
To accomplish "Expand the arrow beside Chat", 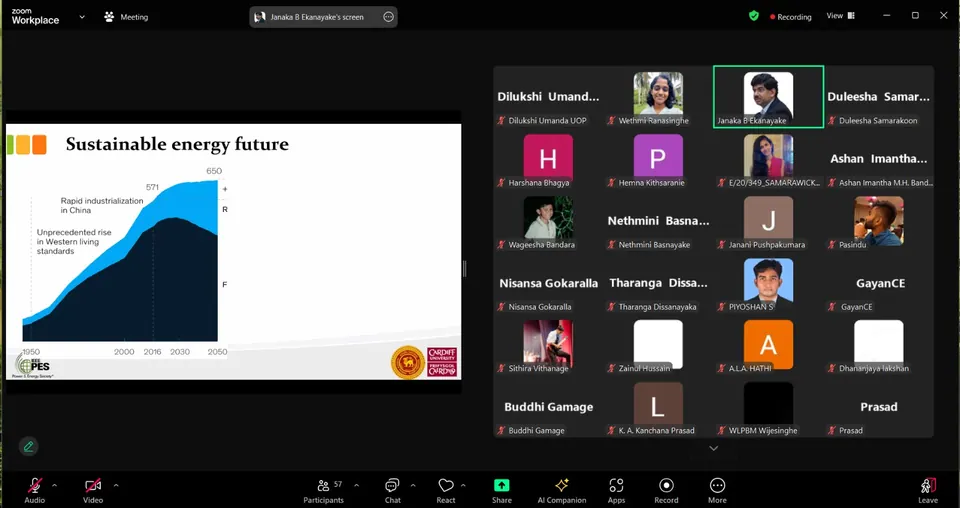I will (x=413, y=485).
